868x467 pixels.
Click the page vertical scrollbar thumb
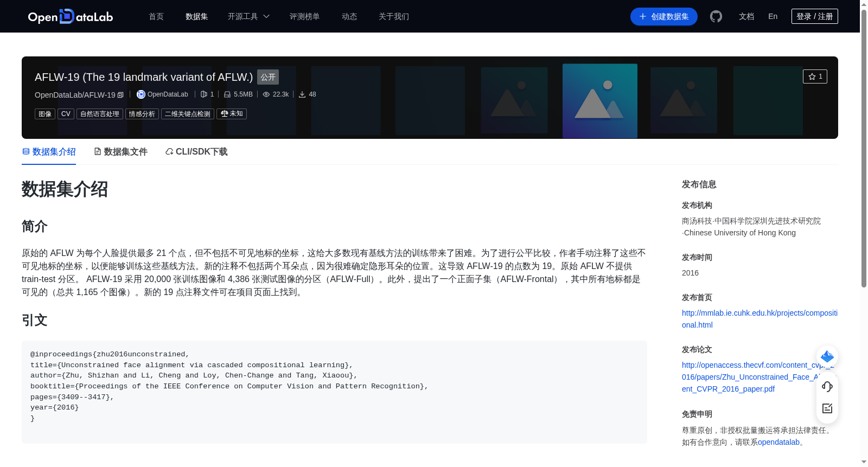pos(864,148)
